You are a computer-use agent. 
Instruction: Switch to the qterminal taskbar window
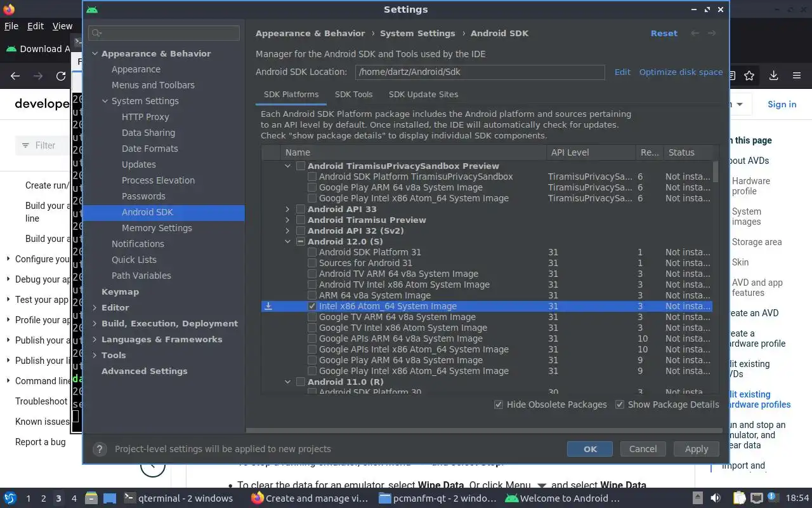click(178, 498)
